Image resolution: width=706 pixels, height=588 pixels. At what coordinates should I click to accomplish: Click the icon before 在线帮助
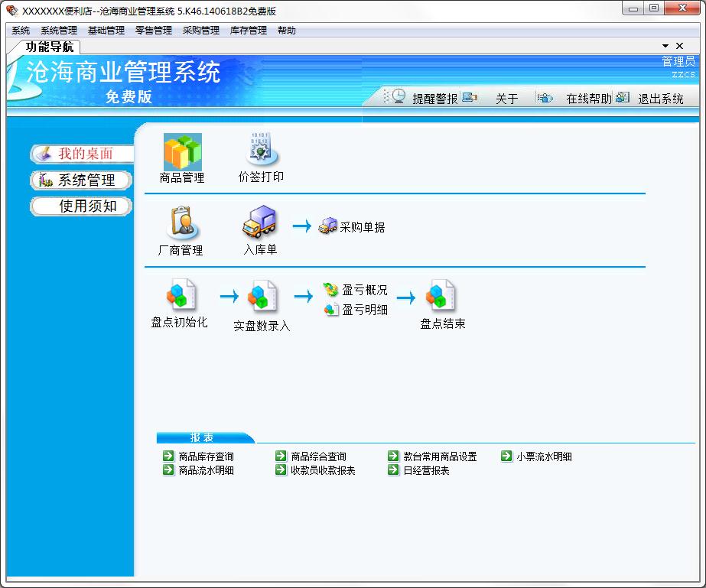[x=545, y=98]
